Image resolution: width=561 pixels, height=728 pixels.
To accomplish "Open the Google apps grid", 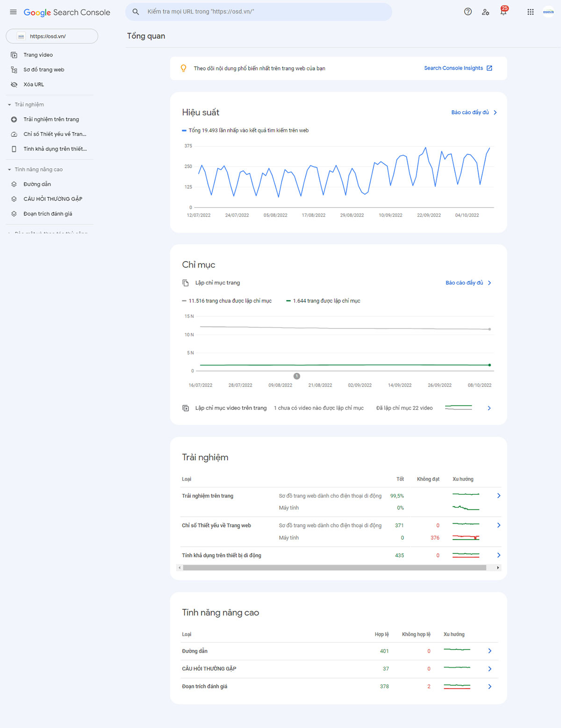I will tap(531, 12).
